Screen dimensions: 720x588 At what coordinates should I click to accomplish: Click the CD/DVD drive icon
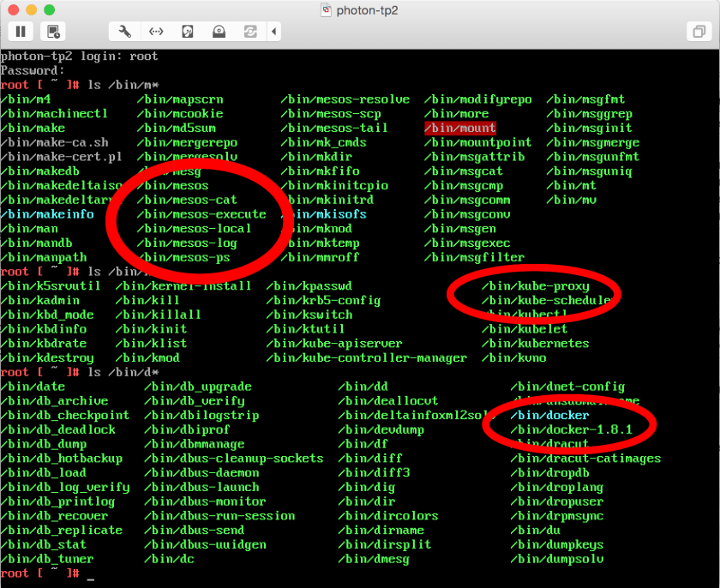coord(219,32)
